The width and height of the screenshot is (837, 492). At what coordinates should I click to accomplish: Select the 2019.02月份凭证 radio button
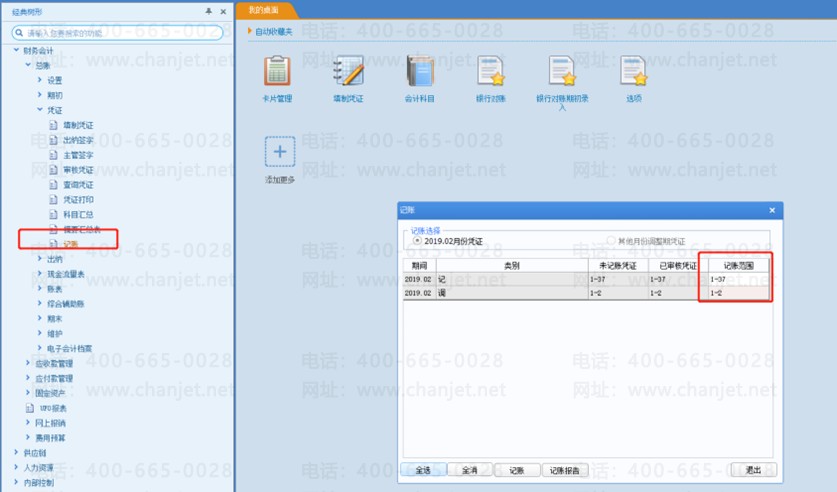click(x=417, y=241)
